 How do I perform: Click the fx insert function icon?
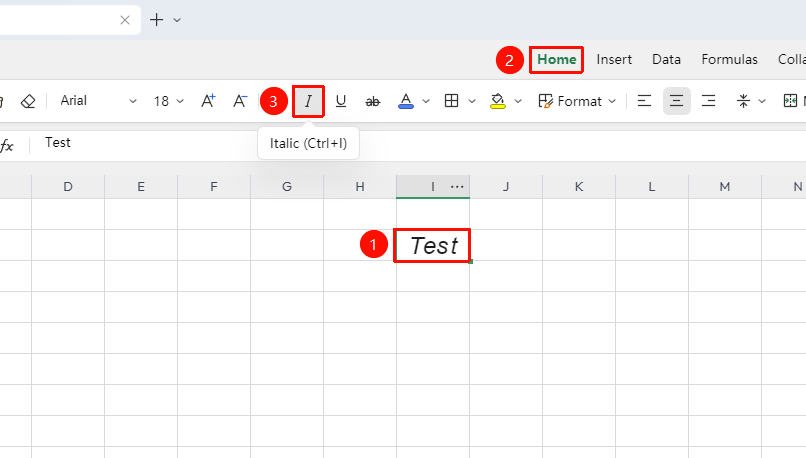click(x=7, y=146)
